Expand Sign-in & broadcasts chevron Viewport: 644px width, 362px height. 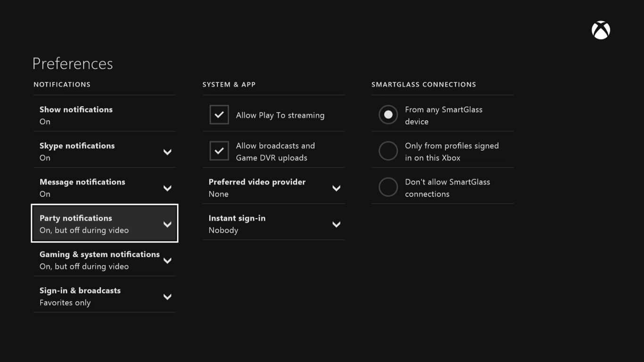[167, 297]
